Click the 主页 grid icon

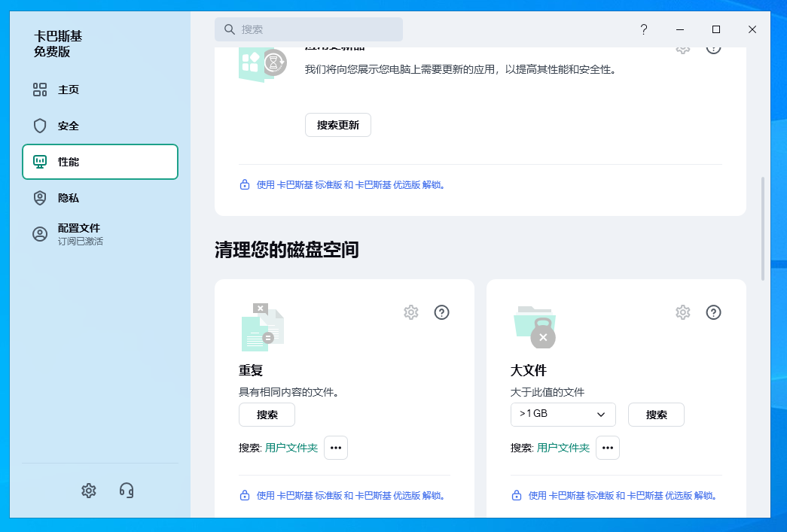coord(40,90)
